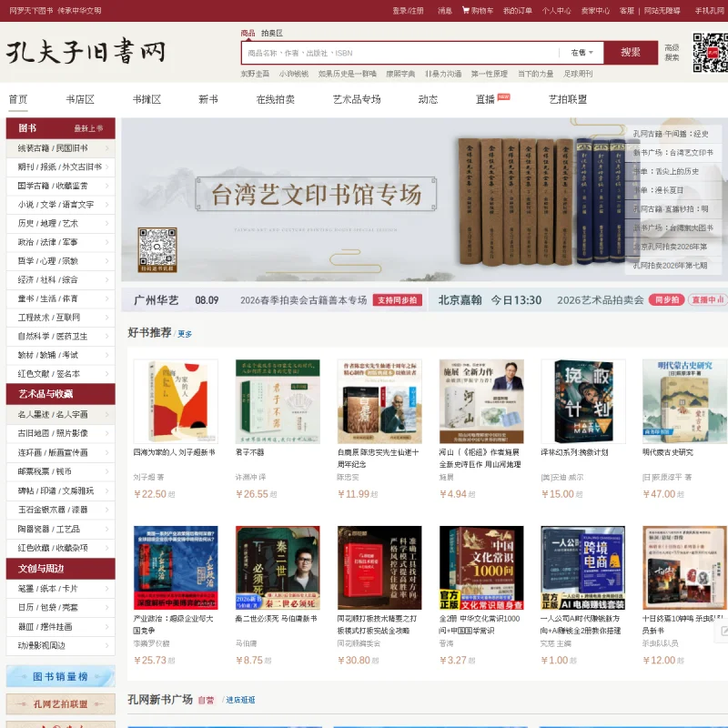This screenshot has width=728, height=728.
Task: Open 君子不器 book cover thumbnail
Action: click(278, 401)
